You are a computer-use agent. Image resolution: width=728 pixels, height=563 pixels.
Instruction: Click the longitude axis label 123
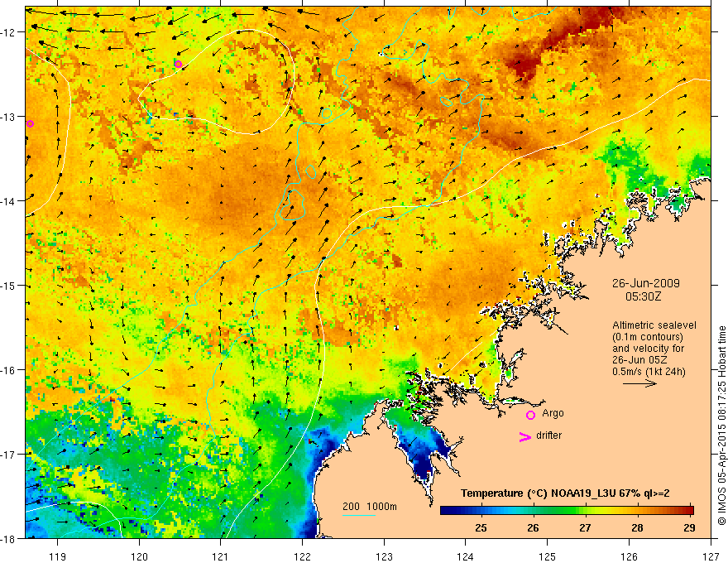coord(384,556)
